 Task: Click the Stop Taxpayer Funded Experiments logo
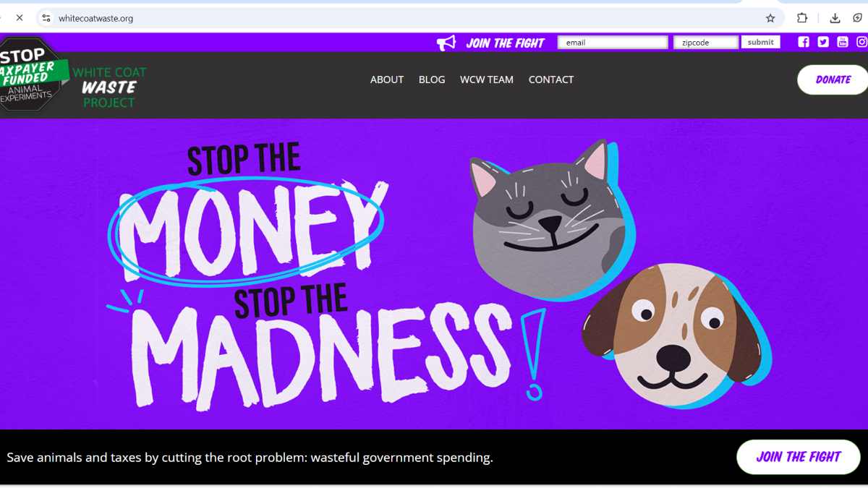[33, 74]
